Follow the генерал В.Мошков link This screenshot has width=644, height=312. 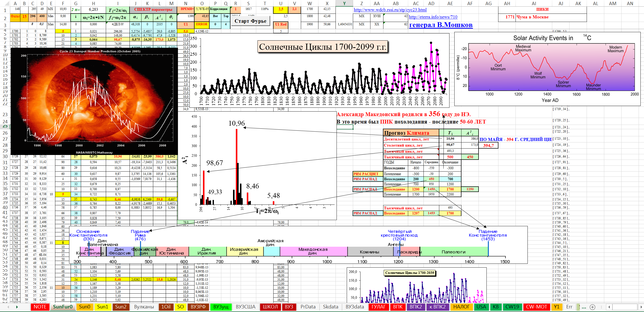pos(441,25)
